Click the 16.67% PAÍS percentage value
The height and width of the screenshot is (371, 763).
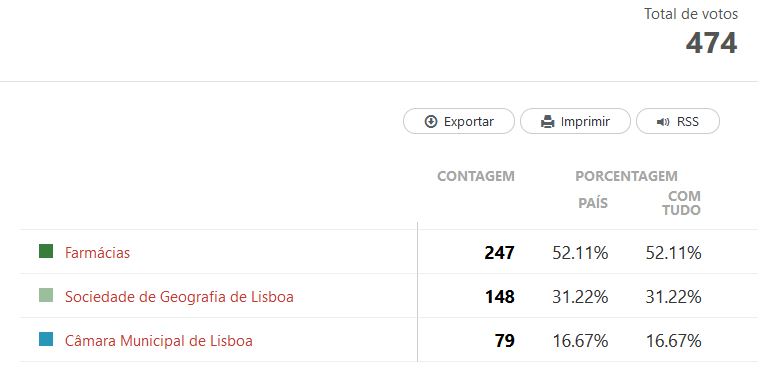pyautogui.click(x=580, y=341)
